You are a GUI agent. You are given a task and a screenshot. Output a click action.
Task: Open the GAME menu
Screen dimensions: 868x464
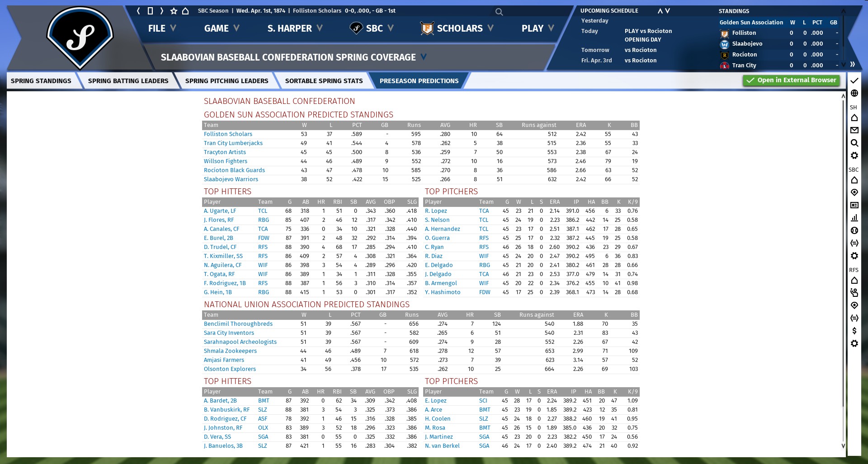click(222, 28)
